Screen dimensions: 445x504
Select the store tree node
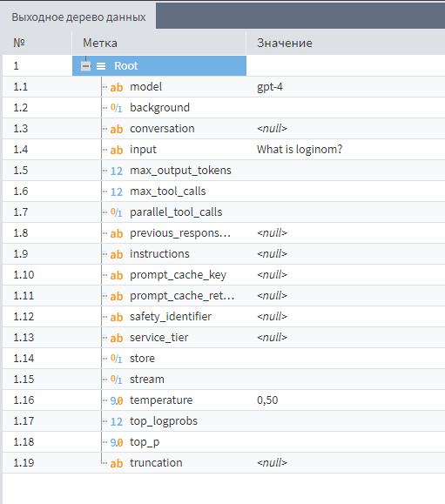point(142,359)
